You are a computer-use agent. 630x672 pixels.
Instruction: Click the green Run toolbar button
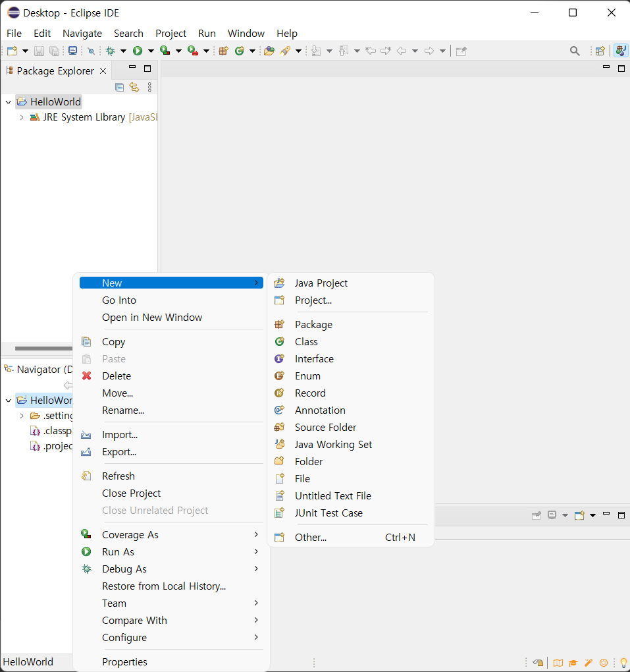click(x=138, y=51)
